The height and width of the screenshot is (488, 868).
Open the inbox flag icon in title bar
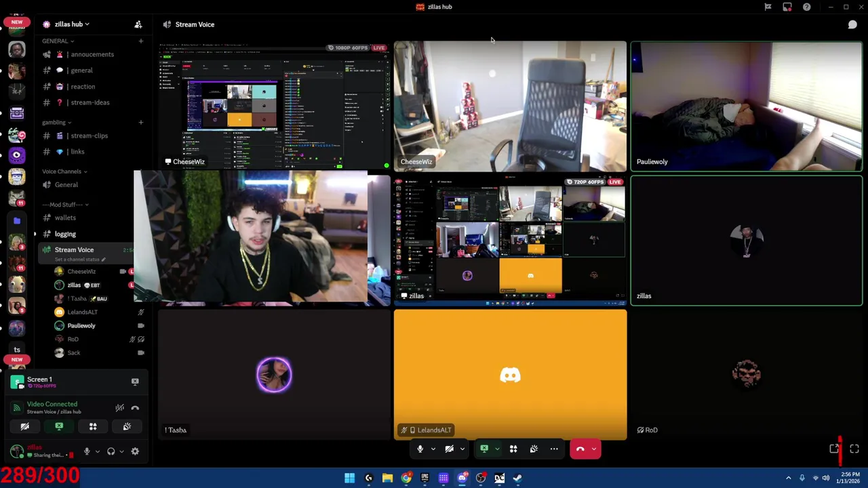[x=768, y=7]
